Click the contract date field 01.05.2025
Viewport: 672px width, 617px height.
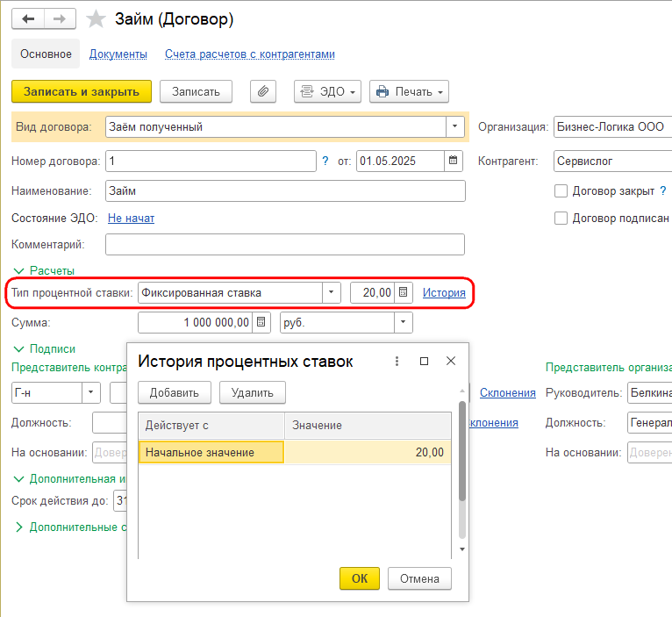click(400, 161)
